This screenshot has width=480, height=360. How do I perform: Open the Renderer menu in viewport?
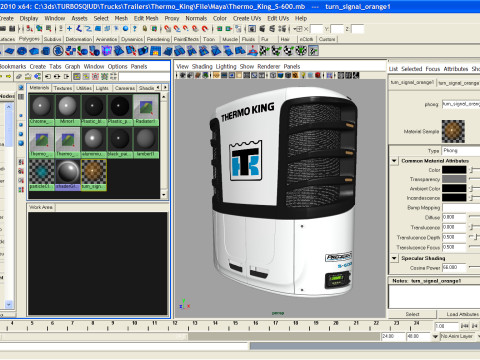pyautogui.click(x=269, y=67)
